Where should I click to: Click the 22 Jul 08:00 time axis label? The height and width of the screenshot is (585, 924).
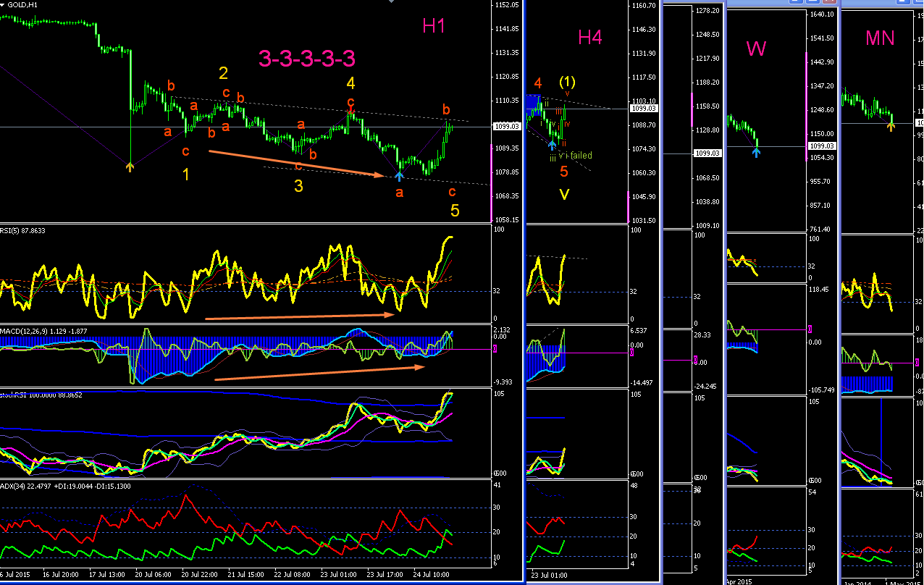click(291, 573)
